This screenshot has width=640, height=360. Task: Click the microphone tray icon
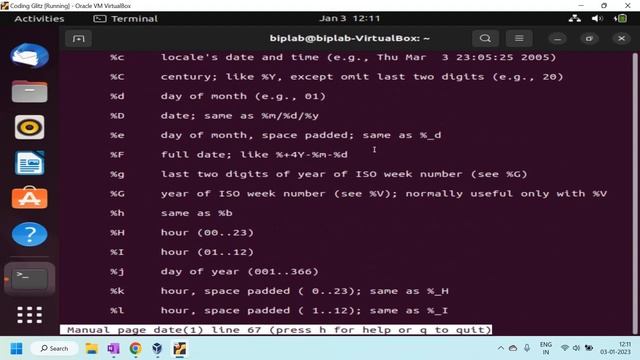(x=527, y=348)
